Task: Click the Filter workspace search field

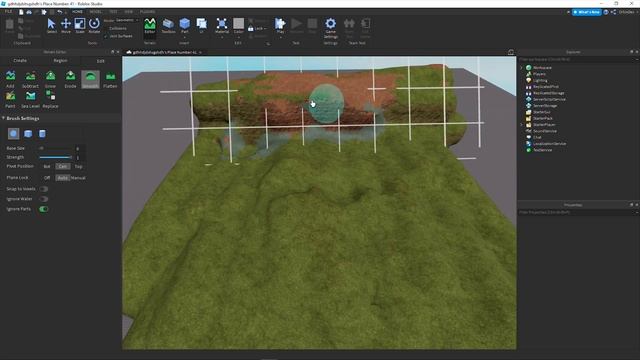Action: point(577,60)
